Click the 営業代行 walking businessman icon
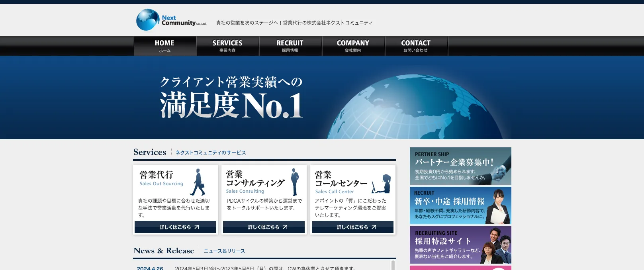The image size is (644, 270). (198, 182)
